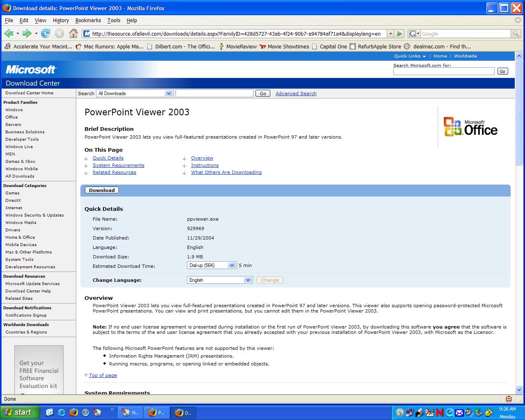Click the Show Desktop Quick Launch icon
525x420 pixels.
50,412
